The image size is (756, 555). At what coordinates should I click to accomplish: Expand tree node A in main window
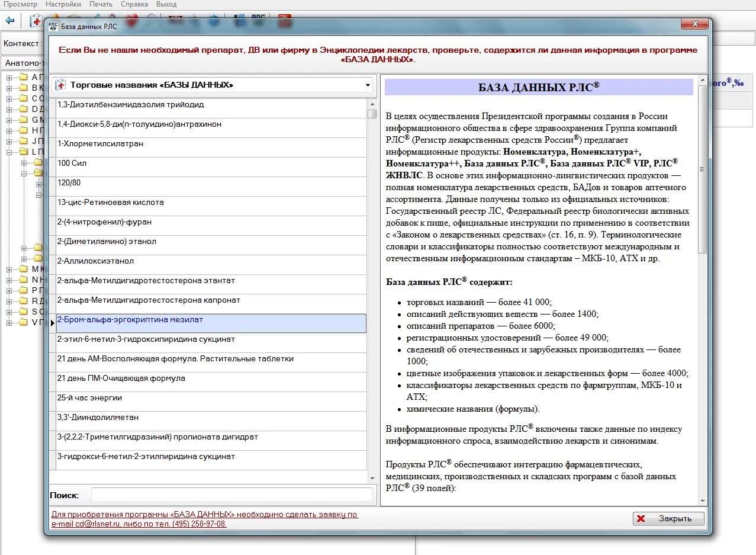(x=9, y=77)
